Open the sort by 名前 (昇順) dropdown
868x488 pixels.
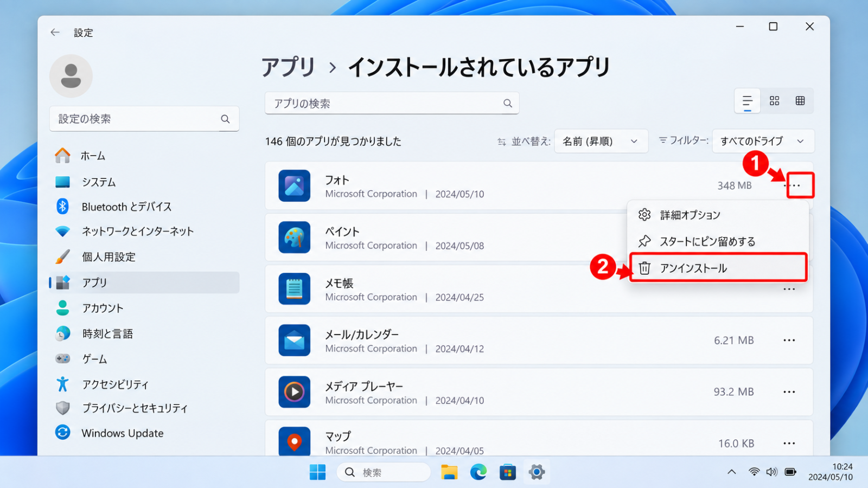pos(601,141)
